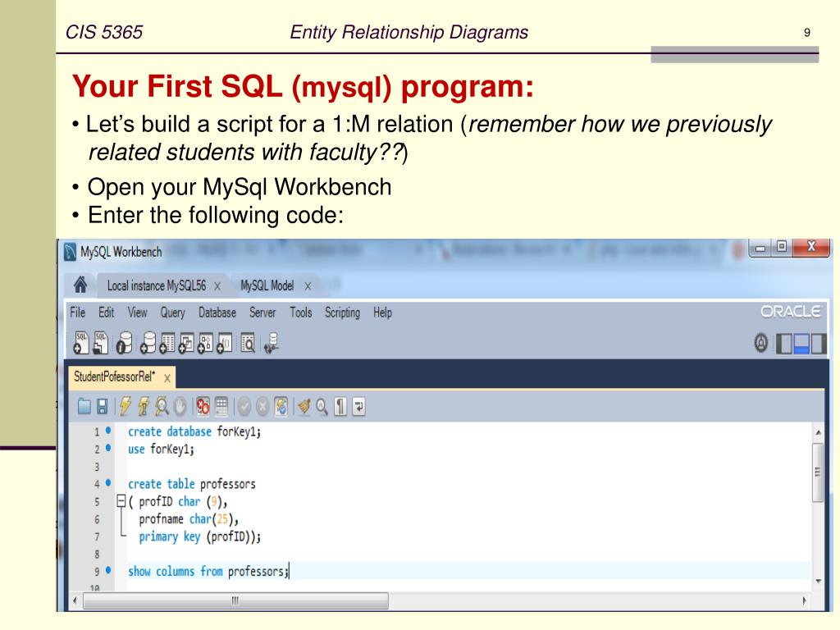Explain query plan magnifier-lightning icon
The width and height of the screenshot is (840, 630).
(x=162, y=407)
